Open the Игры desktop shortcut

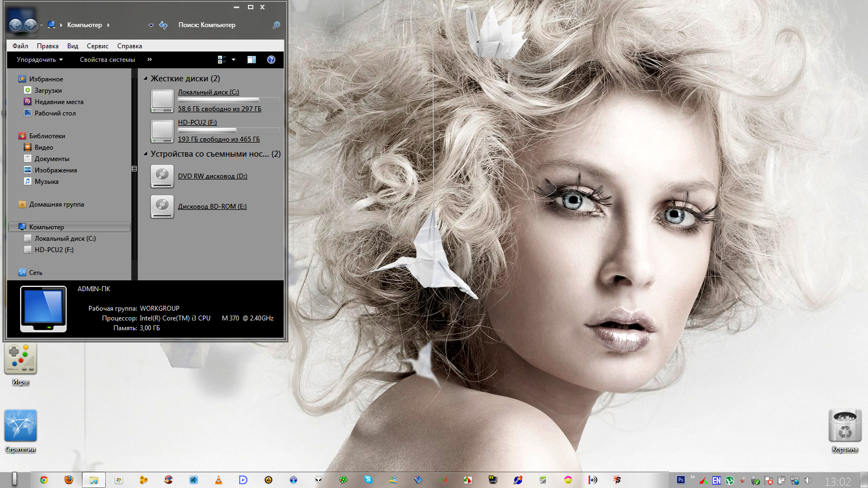click(x=21, y=359)
